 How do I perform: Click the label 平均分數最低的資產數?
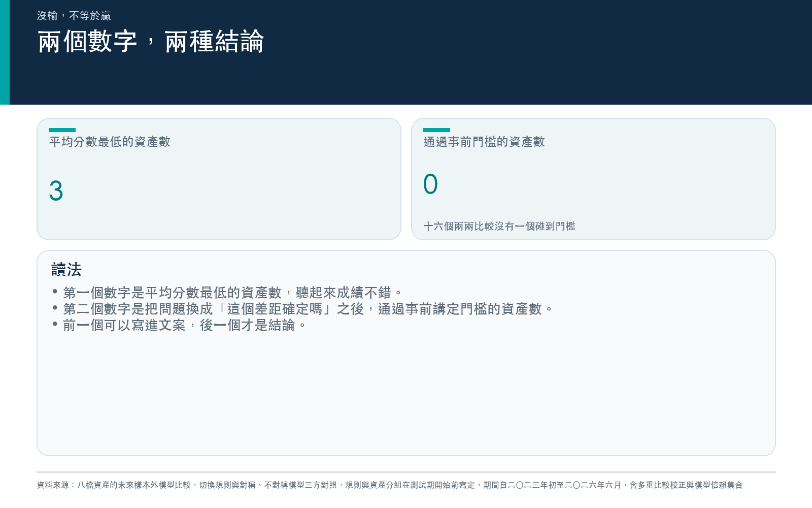pyautogui.click(x=110, y=142)
